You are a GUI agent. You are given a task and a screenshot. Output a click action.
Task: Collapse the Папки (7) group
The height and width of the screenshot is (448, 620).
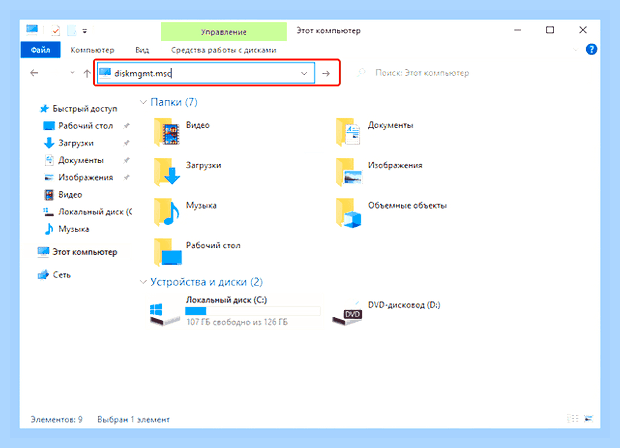point(144,102)
